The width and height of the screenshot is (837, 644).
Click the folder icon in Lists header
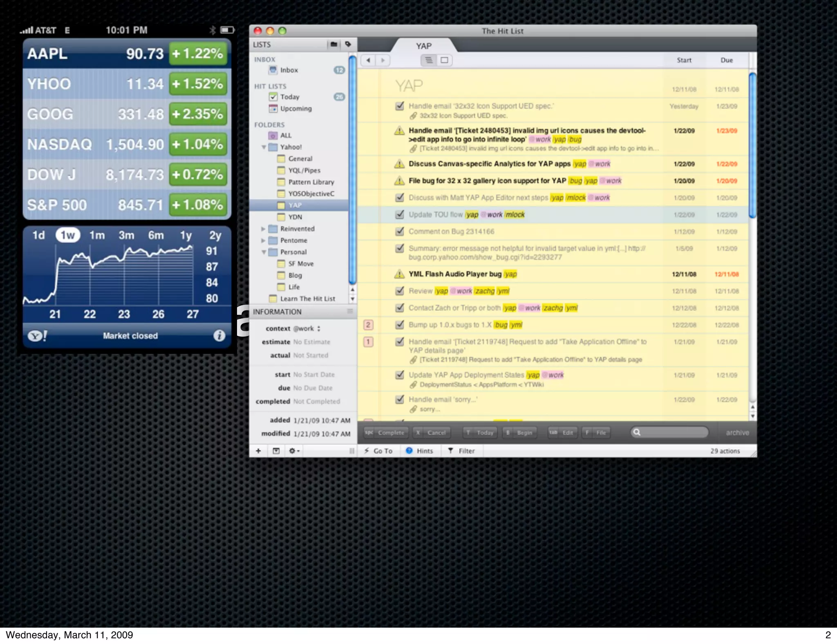pos(334,45)
